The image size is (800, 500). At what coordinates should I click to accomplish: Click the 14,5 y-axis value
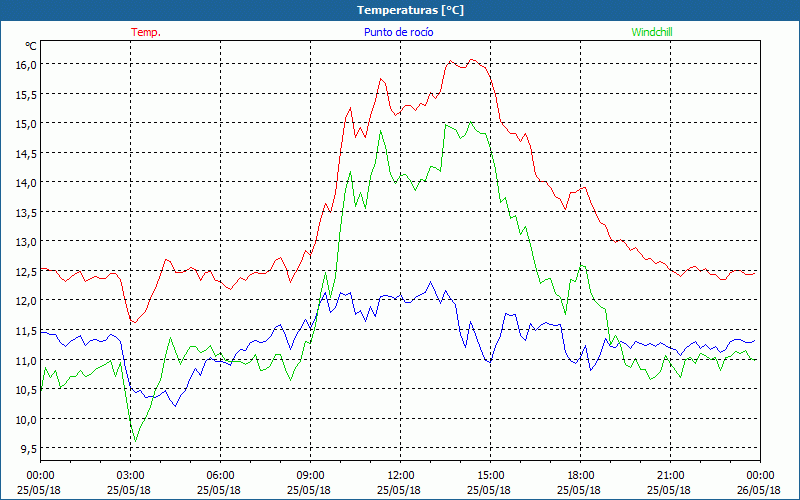[26, 153]
